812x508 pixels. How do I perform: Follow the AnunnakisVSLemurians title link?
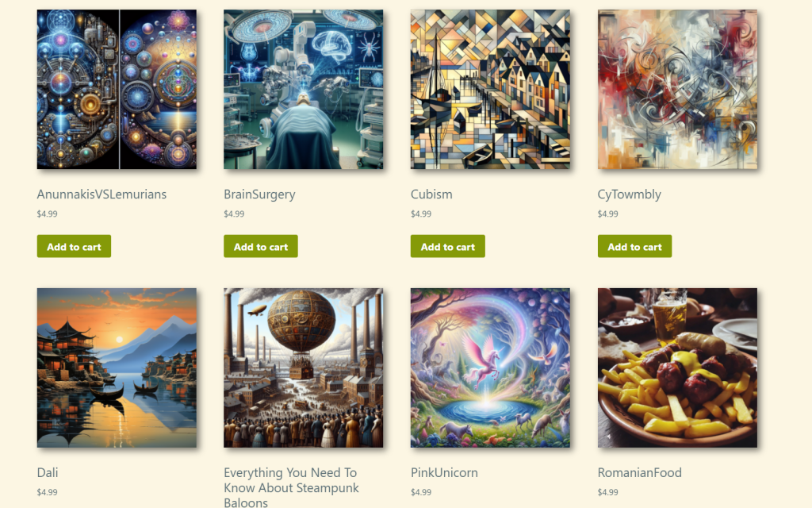point(101,194)
